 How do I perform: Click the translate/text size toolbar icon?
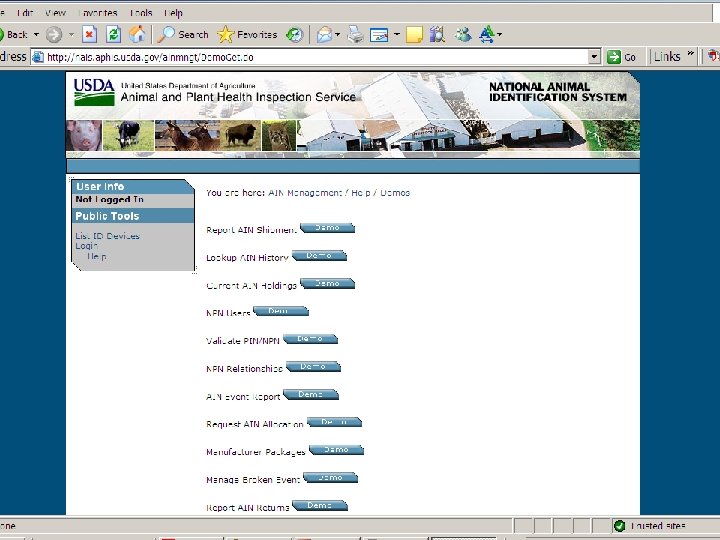(x=487, y=34)
